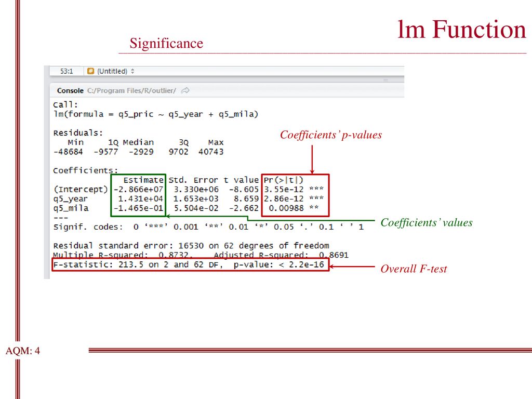Click the Estimate column header
Viewport: 532px width, 399px height.
pos(143,180)
